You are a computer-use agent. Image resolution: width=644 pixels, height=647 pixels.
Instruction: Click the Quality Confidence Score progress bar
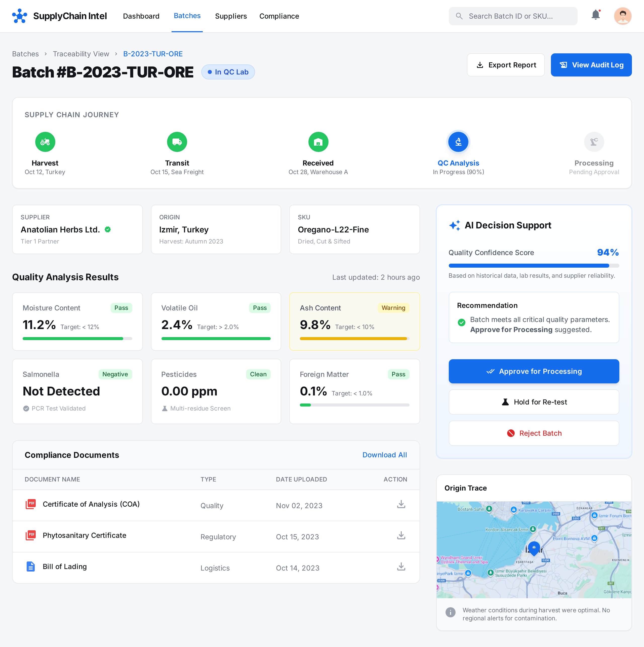point(534,266)
